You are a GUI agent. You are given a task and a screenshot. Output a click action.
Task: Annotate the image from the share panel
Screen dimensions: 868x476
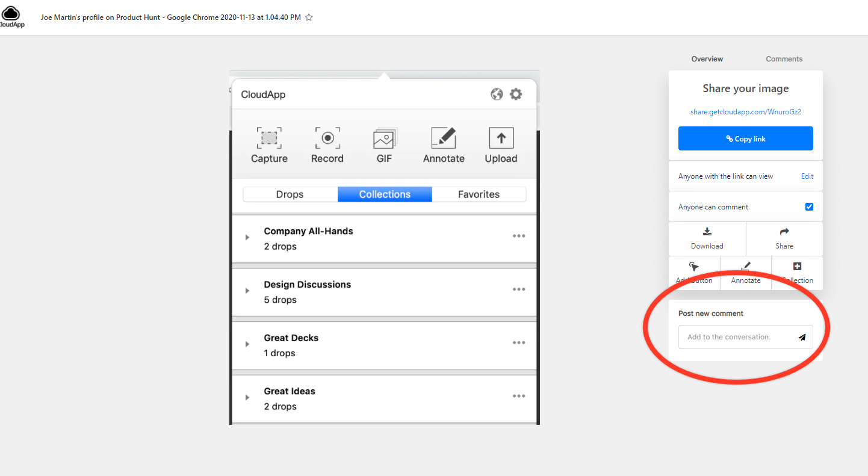[x=746, y=273]
